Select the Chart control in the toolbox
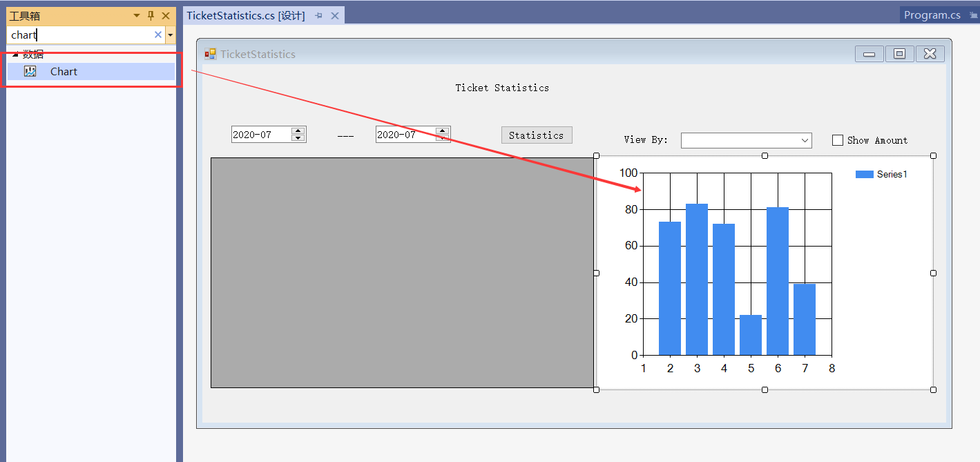Viewport: 980px width, 462px height. coord(64,71)
